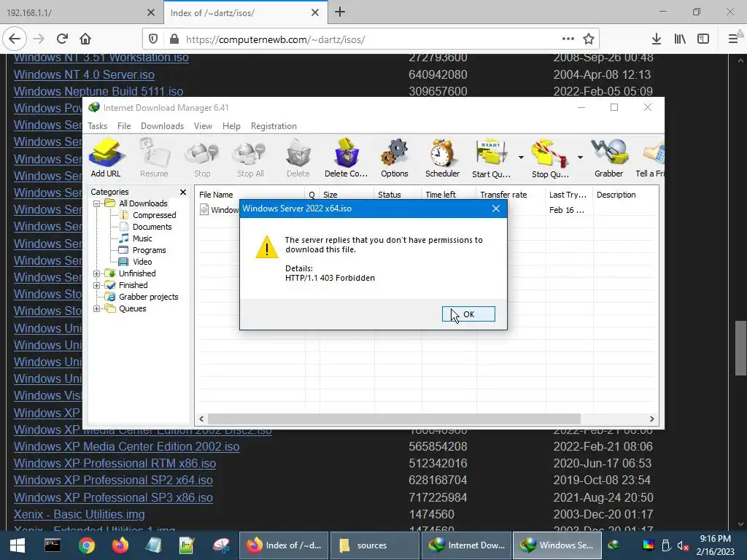The width and height of the screenshot is (747, 560).
Task: Open a new browser tab
Action: (340, 12)
